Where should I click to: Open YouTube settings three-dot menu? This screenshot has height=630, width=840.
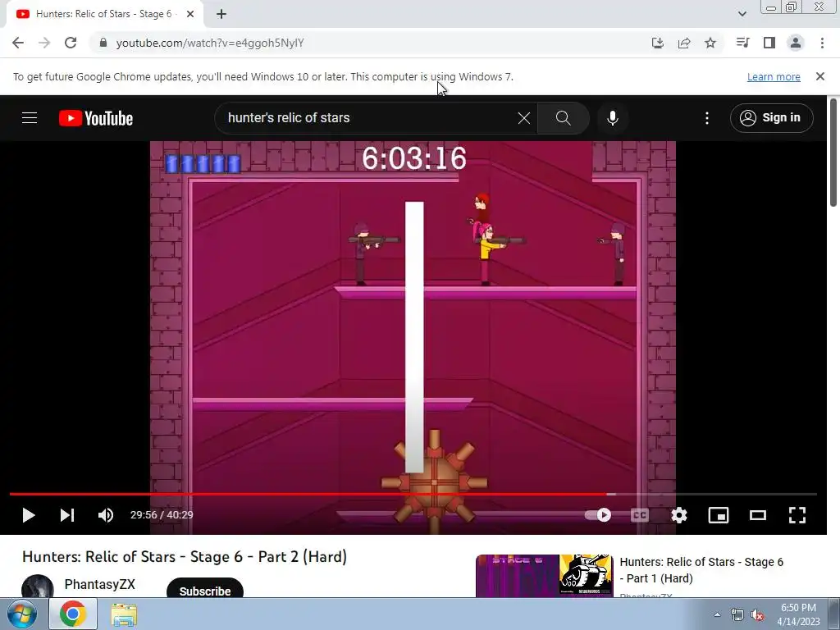[x=707, y=118]
